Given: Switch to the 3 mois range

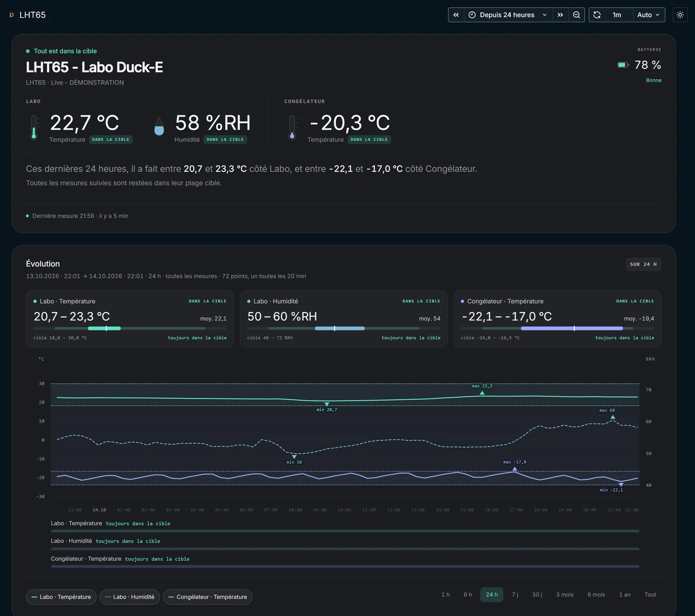Looking at the screenshot, I should (x=565, y=595).
